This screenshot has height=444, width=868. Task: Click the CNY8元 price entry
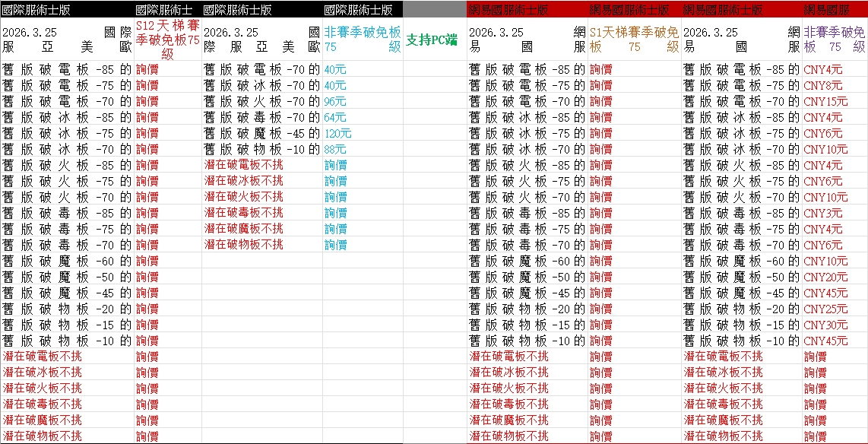(822, 85)
